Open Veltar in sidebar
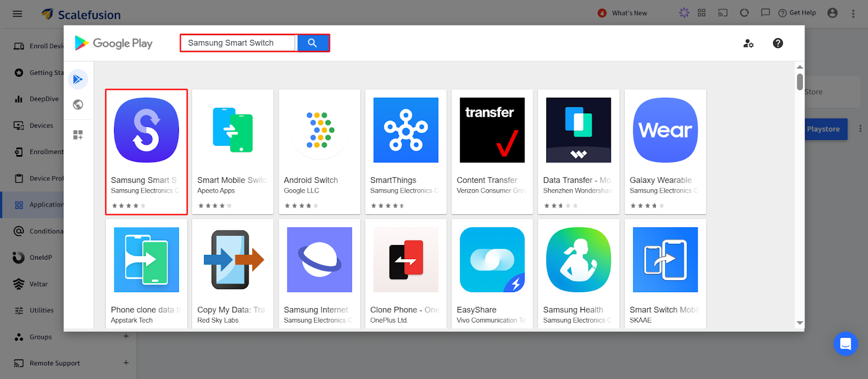Image resolution: width=868 pixels, height=379 pixels. coord(31,284)
